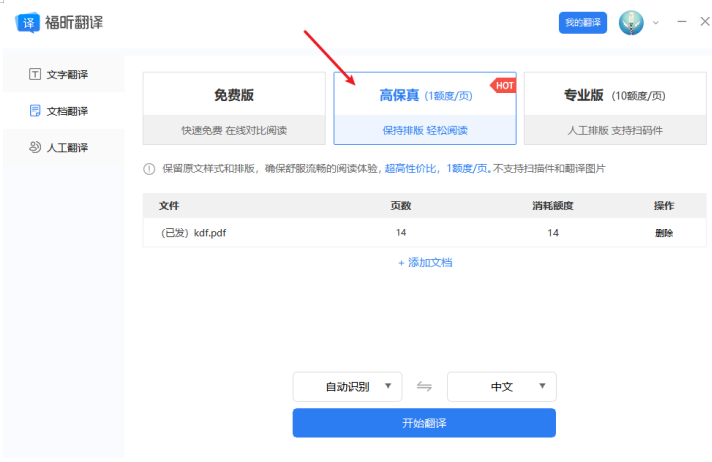Screen dimensions: 712x462
Task: Click 保持排版 轻松阅读 subtitle
Action: (x=425, y=130)
